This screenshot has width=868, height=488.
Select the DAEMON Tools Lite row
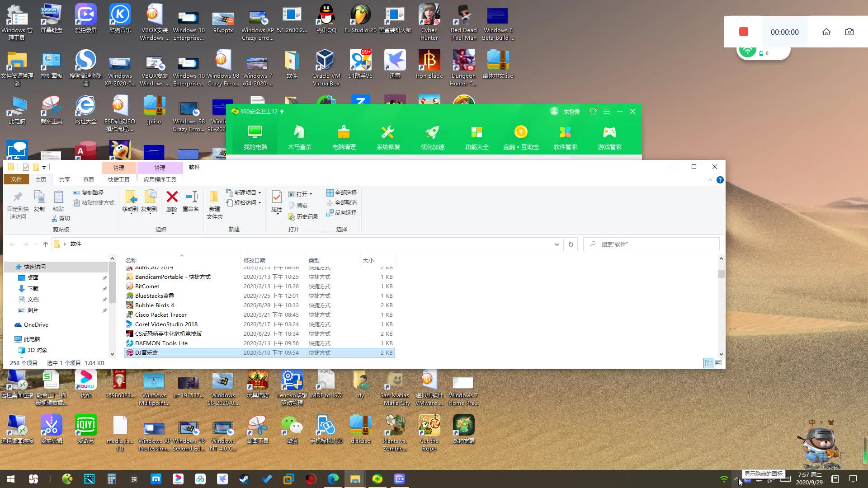[259, 343]
